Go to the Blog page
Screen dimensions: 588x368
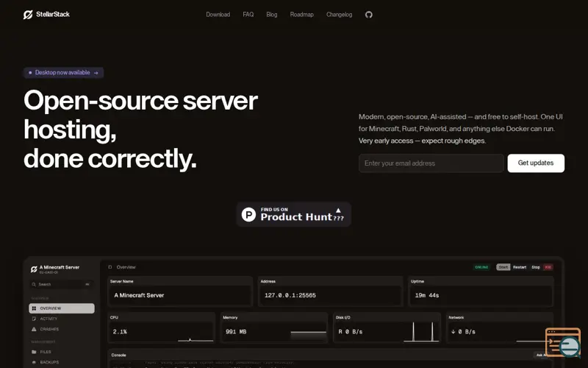click(x=272, y=15)
